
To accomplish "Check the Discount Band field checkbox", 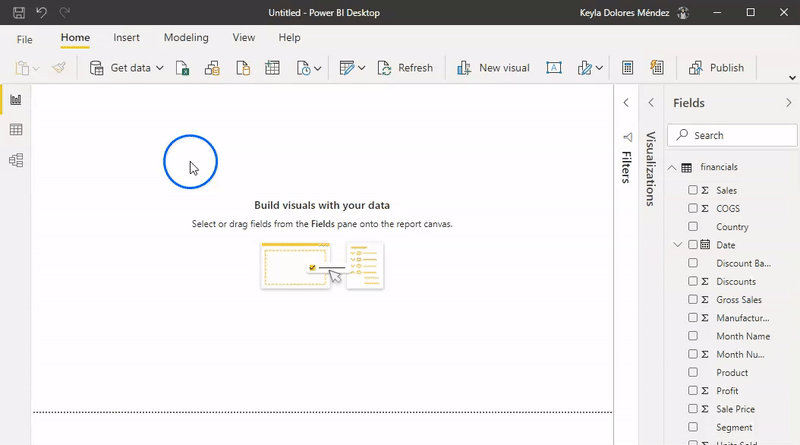I will (692, 263).
